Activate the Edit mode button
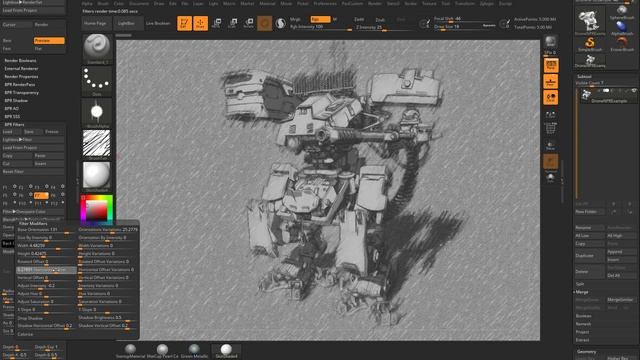Viewport: 640px width, 360px height. [184, 23]
